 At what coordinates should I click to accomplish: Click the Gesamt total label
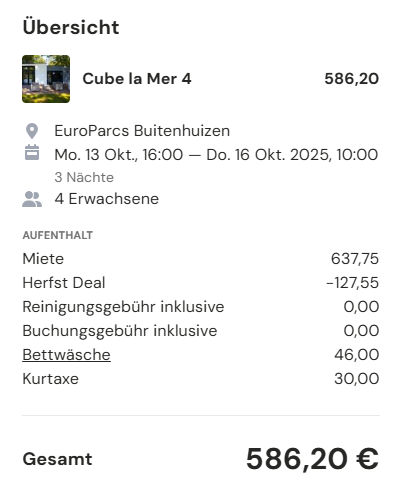(x=57, y=459)
